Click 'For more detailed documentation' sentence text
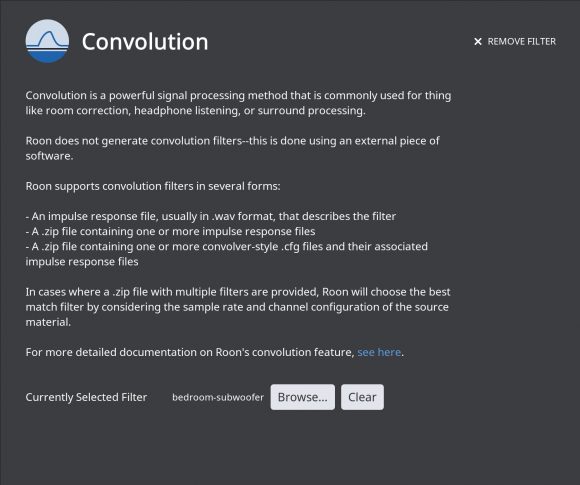Screen dimensions: 580x485 pos(190,352)
